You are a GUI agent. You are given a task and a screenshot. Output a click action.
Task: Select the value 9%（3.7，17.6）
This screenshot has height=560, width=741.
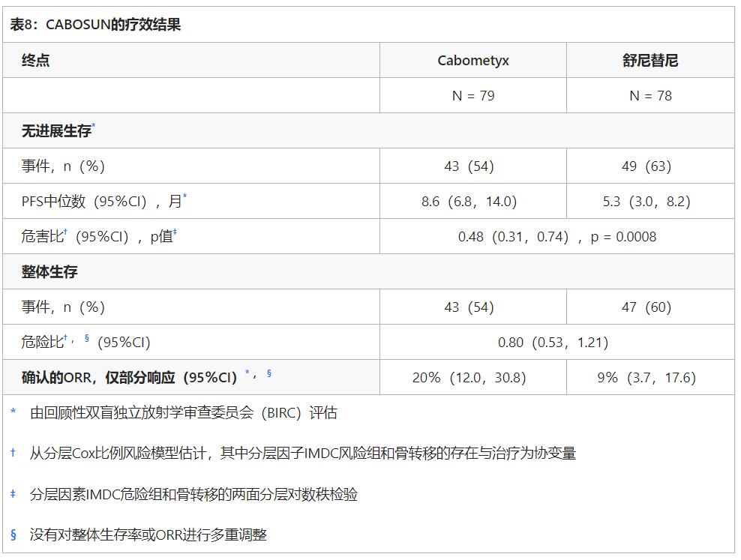tap(646, 378)
